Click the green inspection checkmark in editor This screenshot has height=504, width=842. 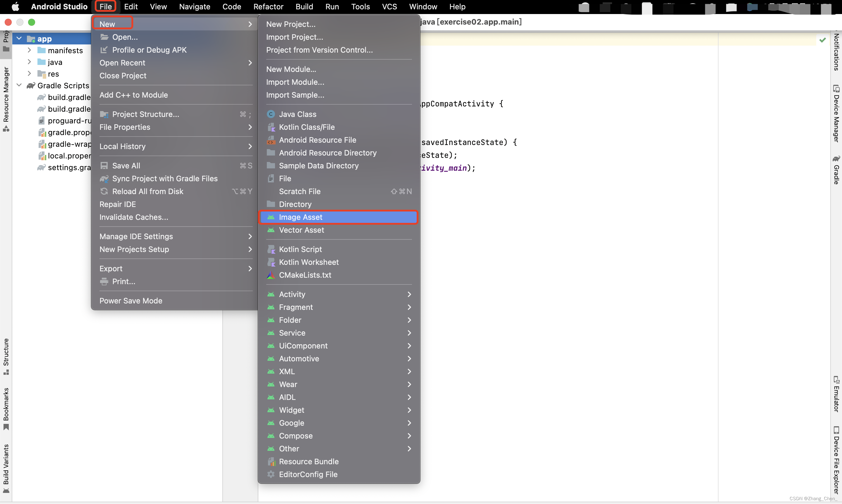(x=823, y=40)
